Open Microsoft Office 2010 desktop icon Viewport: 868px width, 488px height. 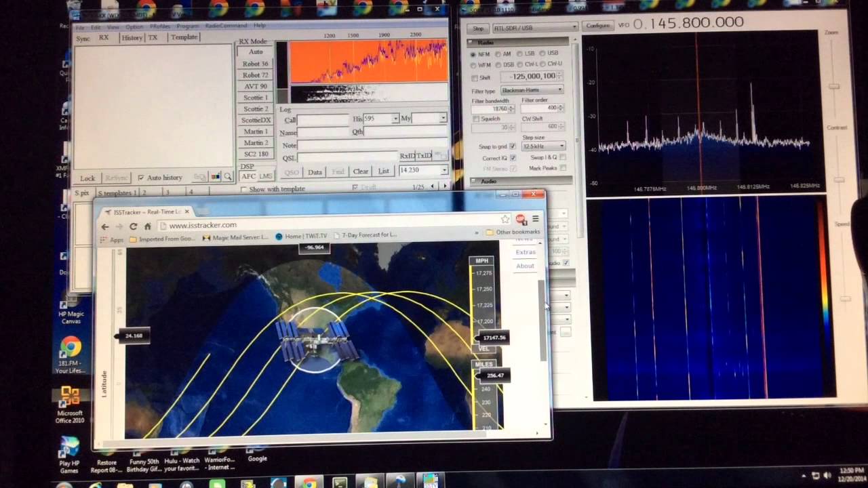[70, 405]
